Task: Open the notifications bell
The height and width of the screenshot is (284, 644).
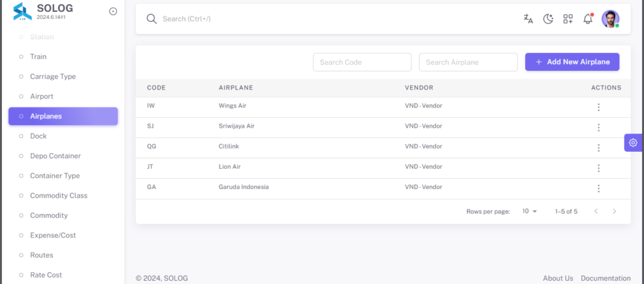Action: tap(588, 19)
